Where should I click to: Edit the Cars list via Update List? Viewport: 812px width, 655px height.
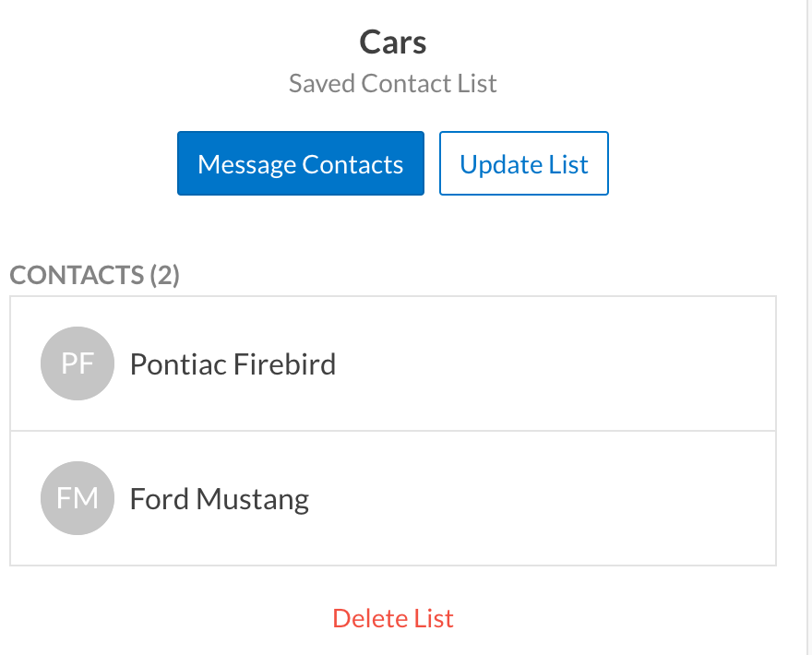[x=523, y=164]
